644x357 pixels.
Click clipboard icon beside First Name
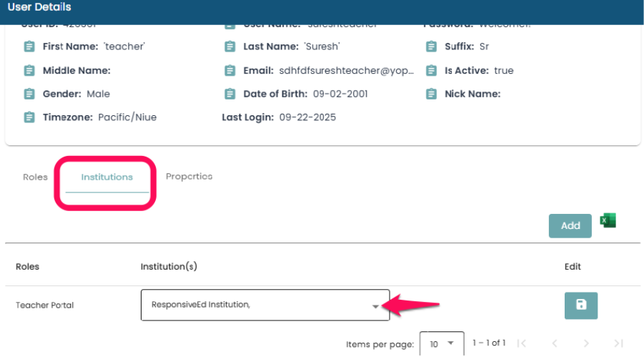tap(29, 47)
